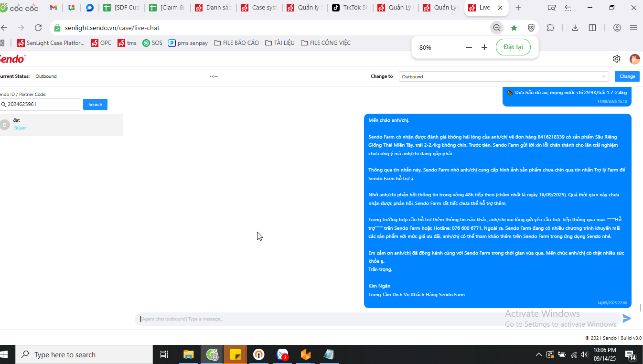Switch to the SDF Cus spreadsheet tab

[x=122, y=8]
